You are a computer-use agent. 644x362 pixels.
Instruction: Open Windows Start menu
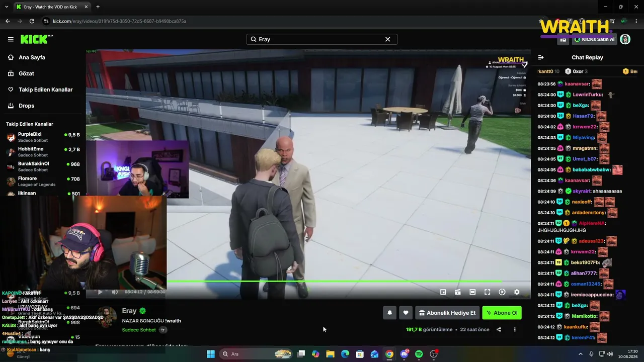click(211, 354)
